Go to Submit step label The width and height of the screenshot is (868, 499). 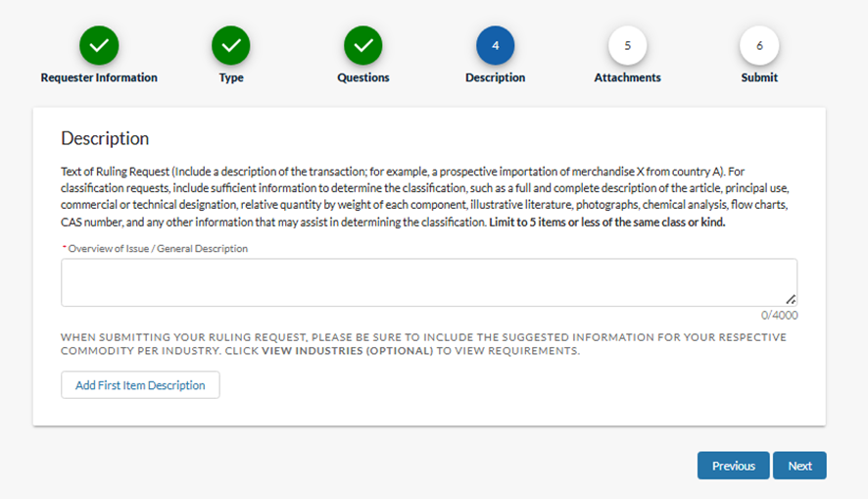pos(759,77)
